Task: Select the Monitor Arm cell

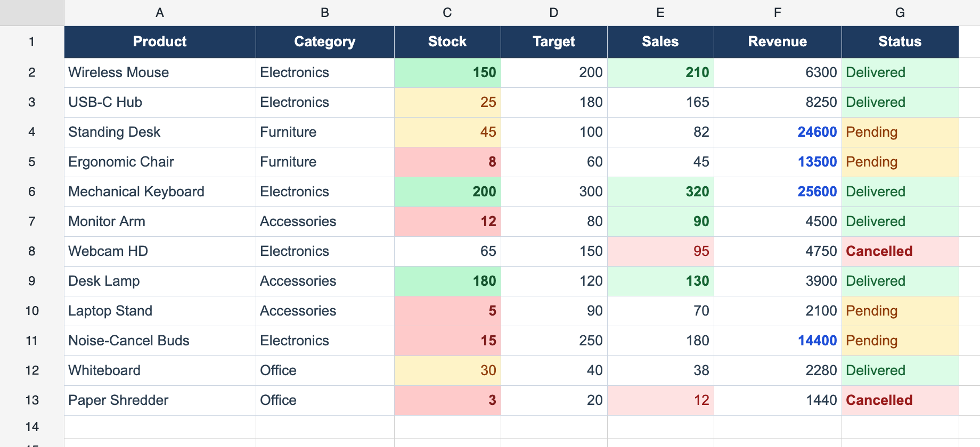Action: point(160,221)
